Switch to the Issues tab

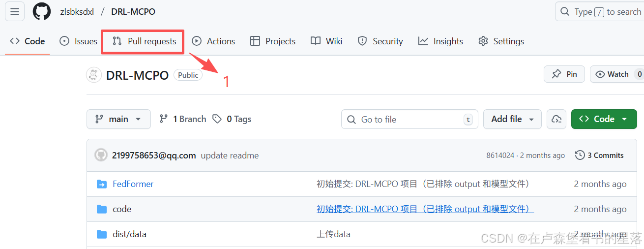point(78,41)
